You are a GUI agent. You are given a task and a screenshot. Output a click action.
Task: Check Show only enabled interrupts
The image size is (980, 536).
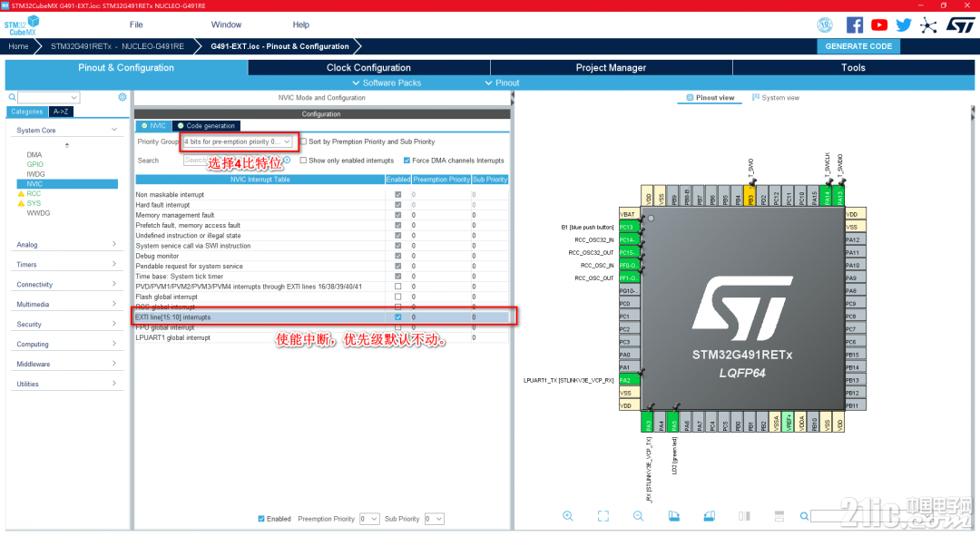303,161
